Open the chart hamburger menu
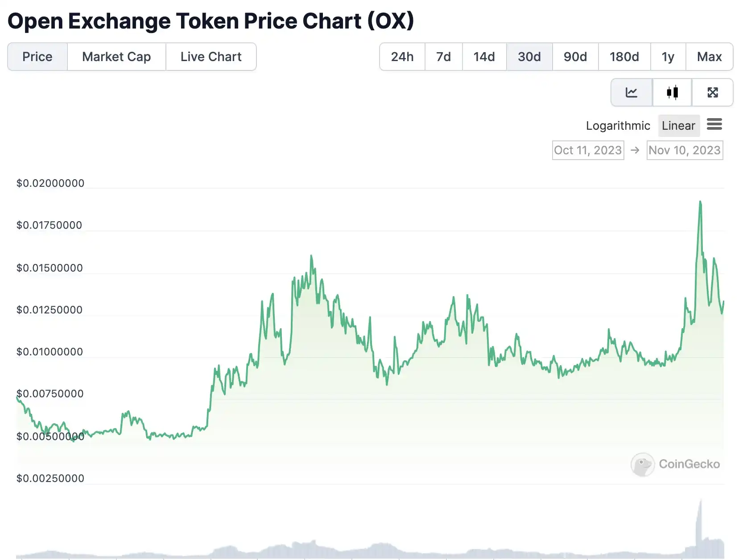The image size is (743, 560). (714, 124)
